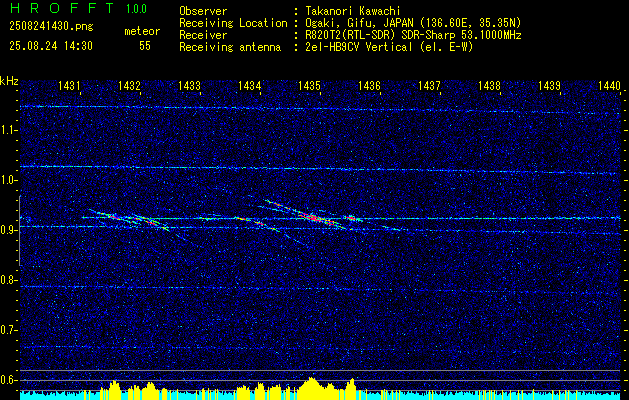
Task: Click the Receiver field label
Action: (x=203, y=35)
